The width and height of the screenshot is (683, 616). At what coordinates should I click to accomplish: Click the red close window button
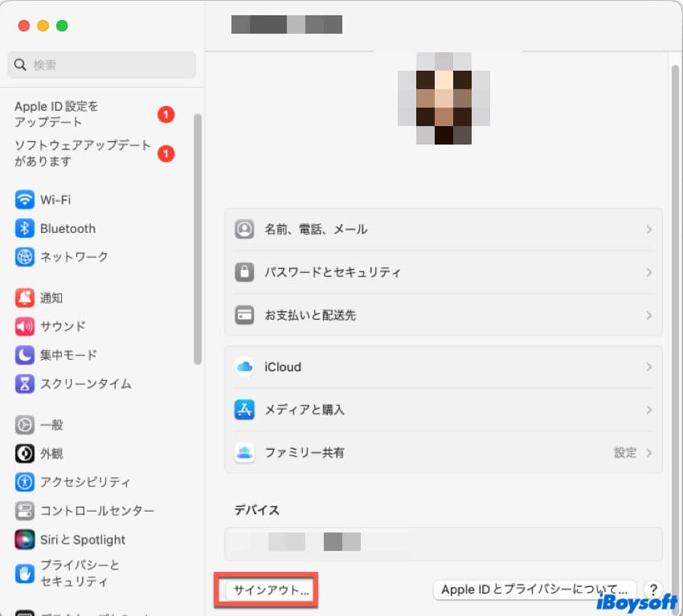(24, 26)
